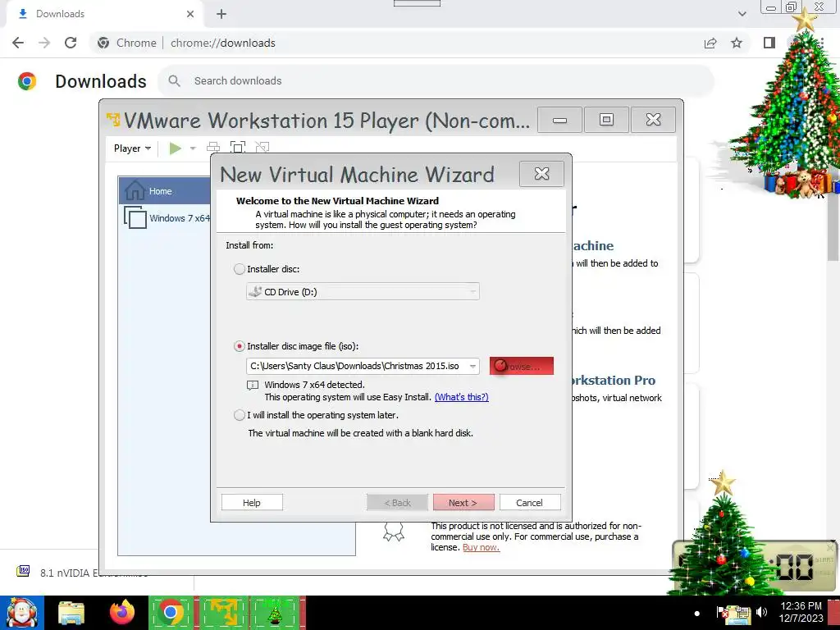Click the share page icon in Chrome
840x630 pixels.
tap(710, 43)
